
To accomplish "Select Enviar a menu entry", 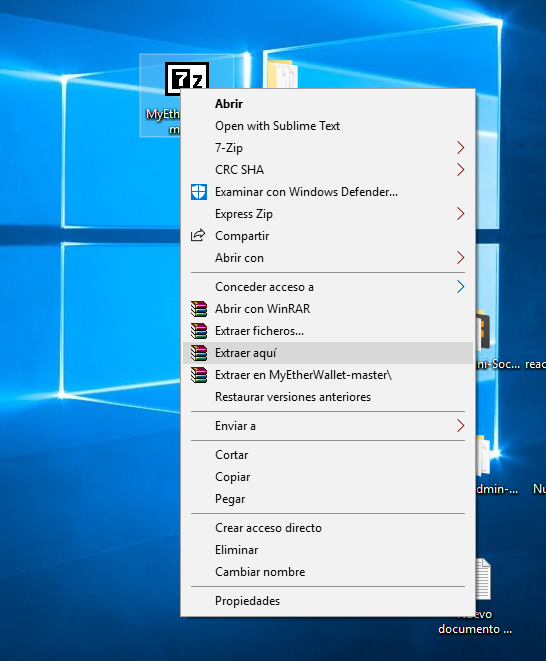I will tap(328, 426).
